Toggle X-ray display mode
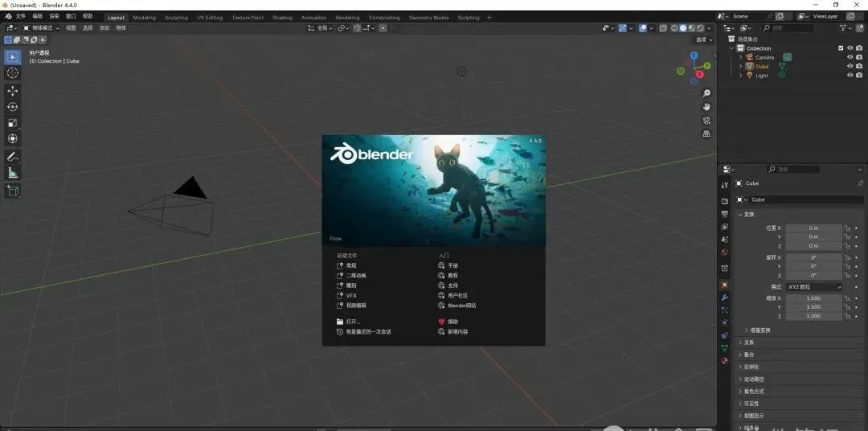Screen dimensions: 868x431 (x=662, y=27)
